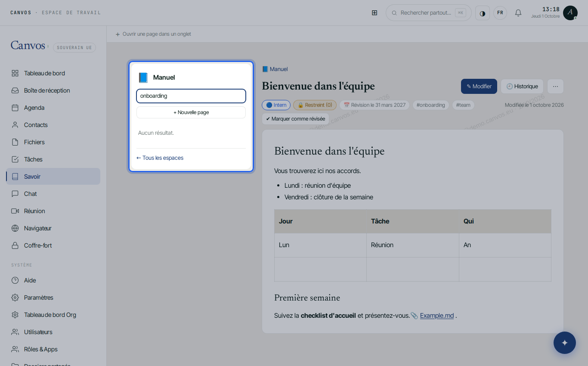This screenshot has width=588, height=366.
Task: Click the Savoir book icon
Action: click(x=15, y=177)
